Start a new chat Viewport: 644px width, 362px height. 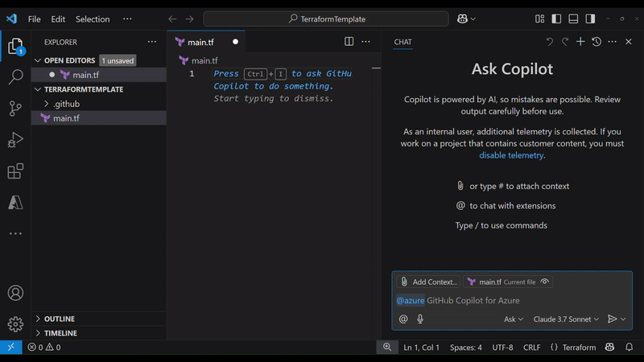580,42
